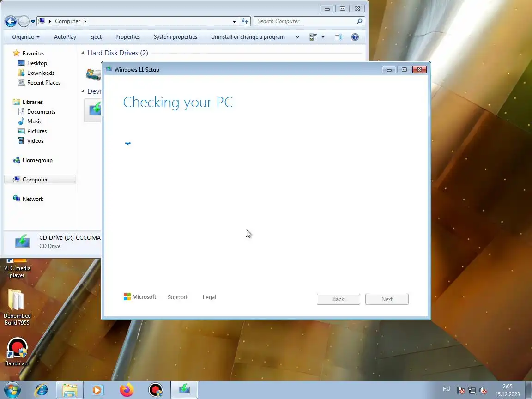Expand address bar history dropdown
Screen dimensions: 532x399
pyautogui.click(x=234, y=21)
